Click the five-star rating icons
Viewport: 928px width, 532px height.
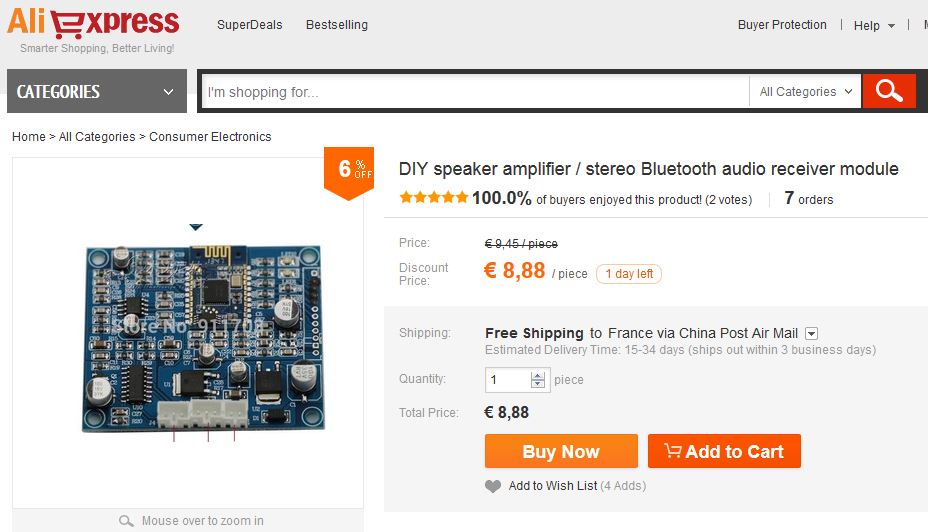pos(434,198)
